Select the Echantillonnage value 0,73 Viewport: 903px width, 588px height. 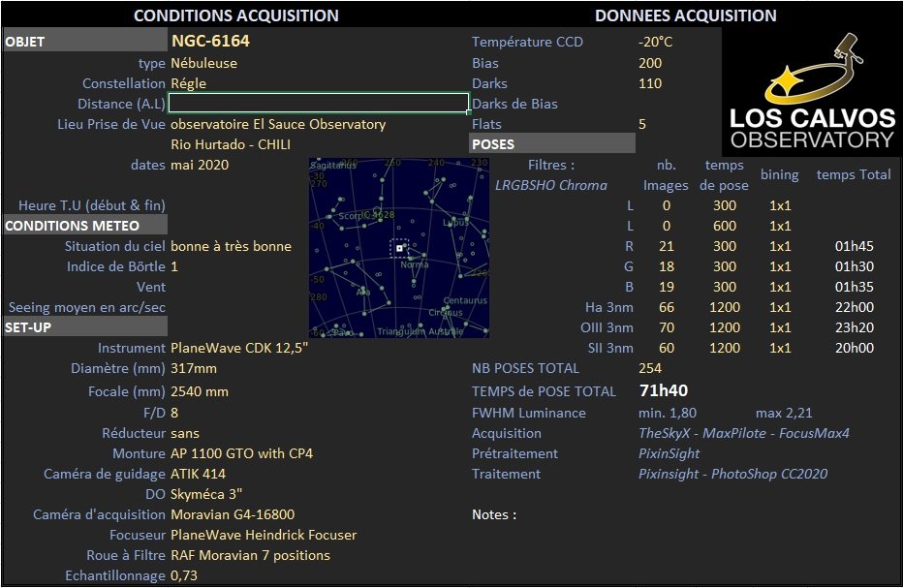click(x=184, y=576)
